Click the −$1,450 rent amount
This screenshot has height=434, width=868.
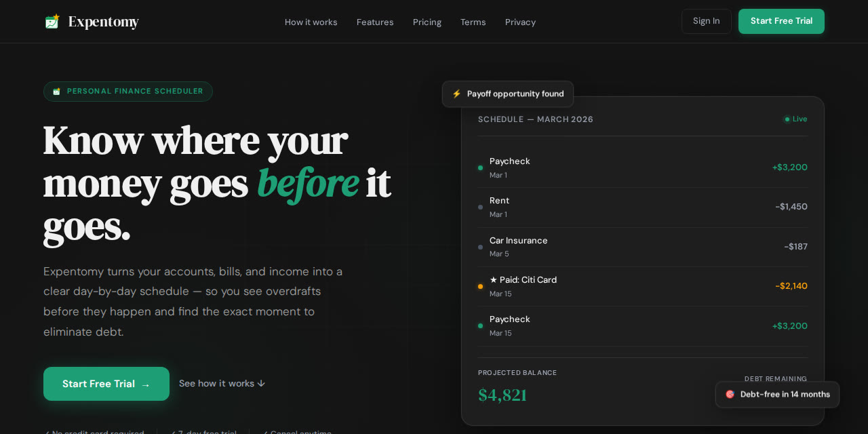pyautogui.click(x=791, y=207)
